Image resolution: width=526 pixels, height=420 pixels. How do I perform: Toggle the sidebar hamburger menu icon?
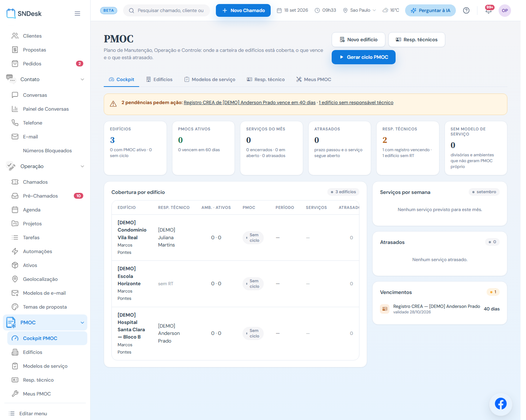click(x=77, y=14)
